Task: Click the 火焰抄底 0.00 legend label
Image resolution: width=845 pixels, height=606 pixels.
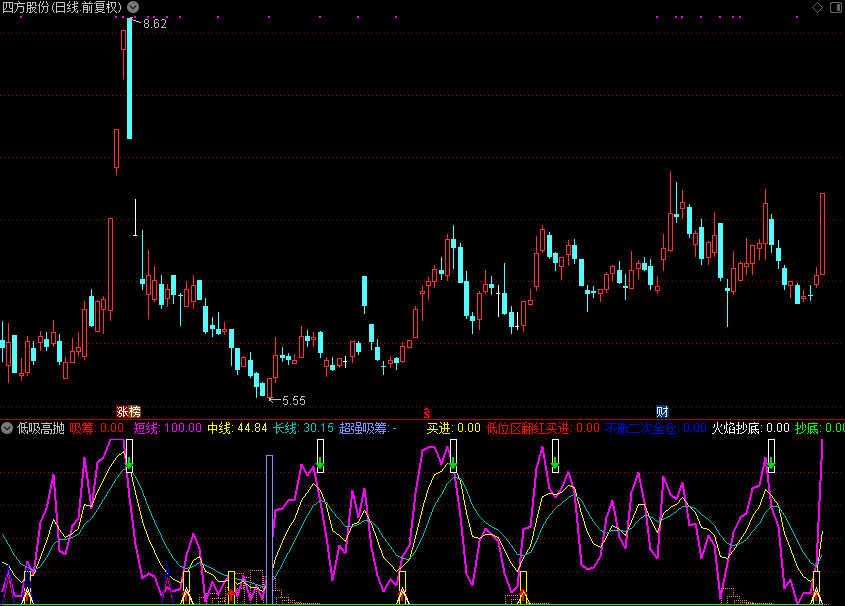Action: (750, 429)
